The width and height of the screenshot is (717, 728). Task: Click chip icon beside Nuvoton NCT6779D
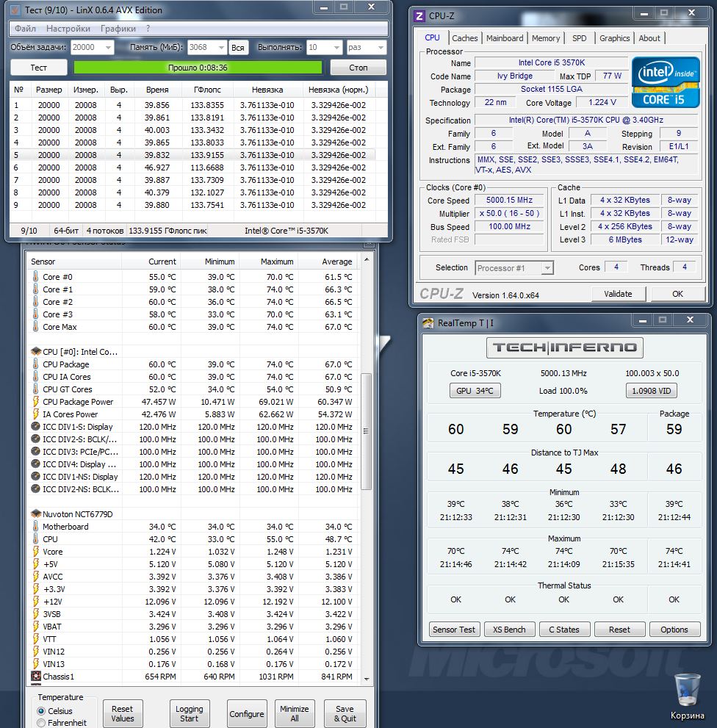coord(36,514)
